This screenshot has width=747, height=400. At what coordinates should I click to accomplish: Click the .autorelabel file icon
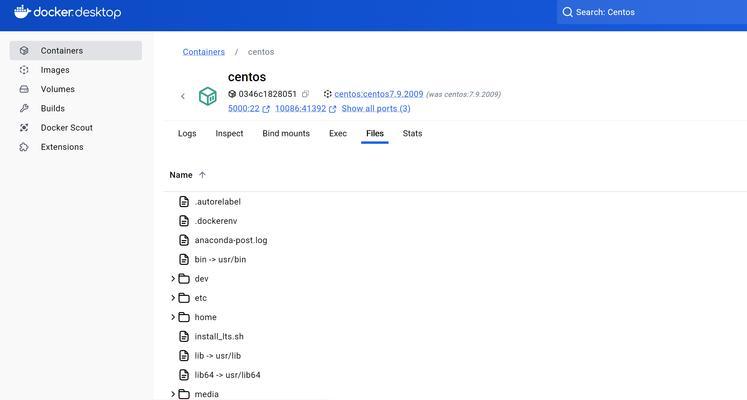tap(184, 201)
